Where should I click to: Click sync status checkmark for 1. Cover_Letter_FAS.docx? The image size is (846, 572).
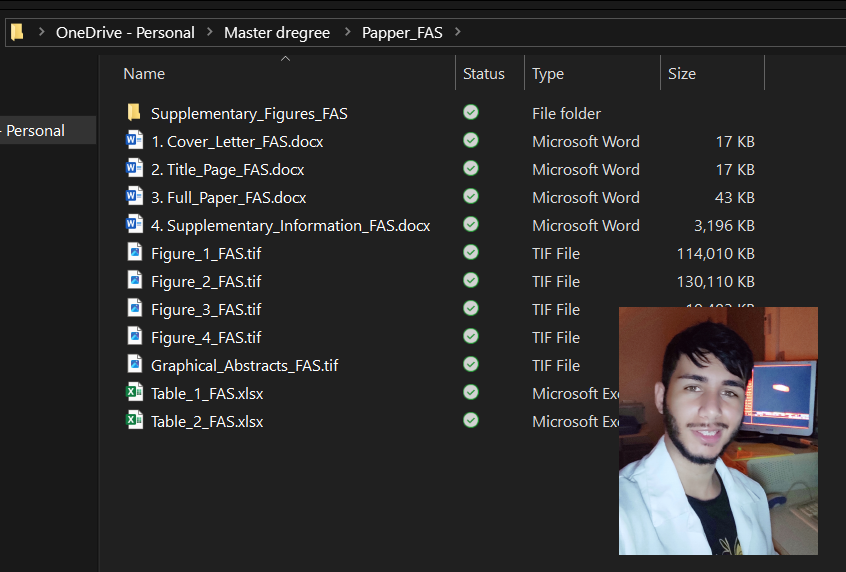[471, 140]
